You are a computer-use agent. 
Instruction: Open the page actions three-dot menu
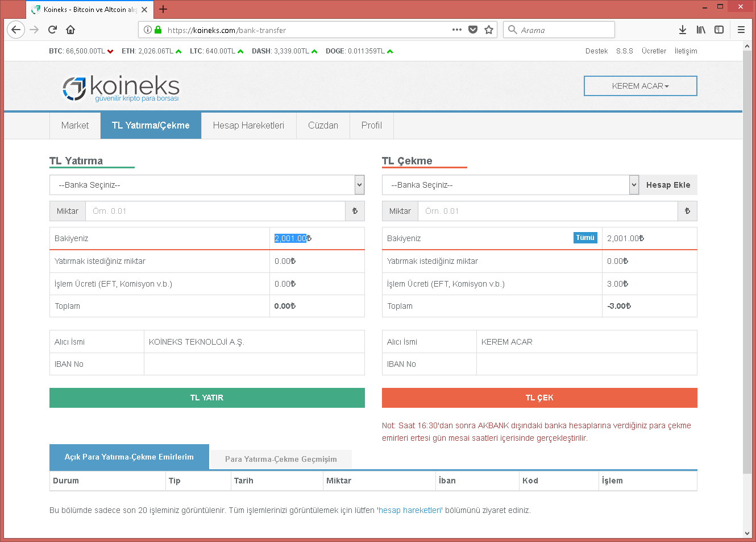click(x=457, y=30)
